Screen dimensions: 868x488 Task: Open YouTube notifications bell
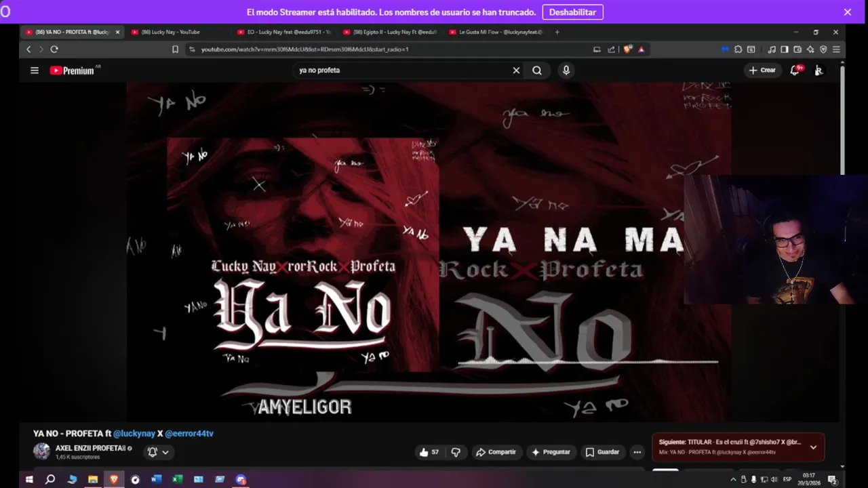click(795, 70)
